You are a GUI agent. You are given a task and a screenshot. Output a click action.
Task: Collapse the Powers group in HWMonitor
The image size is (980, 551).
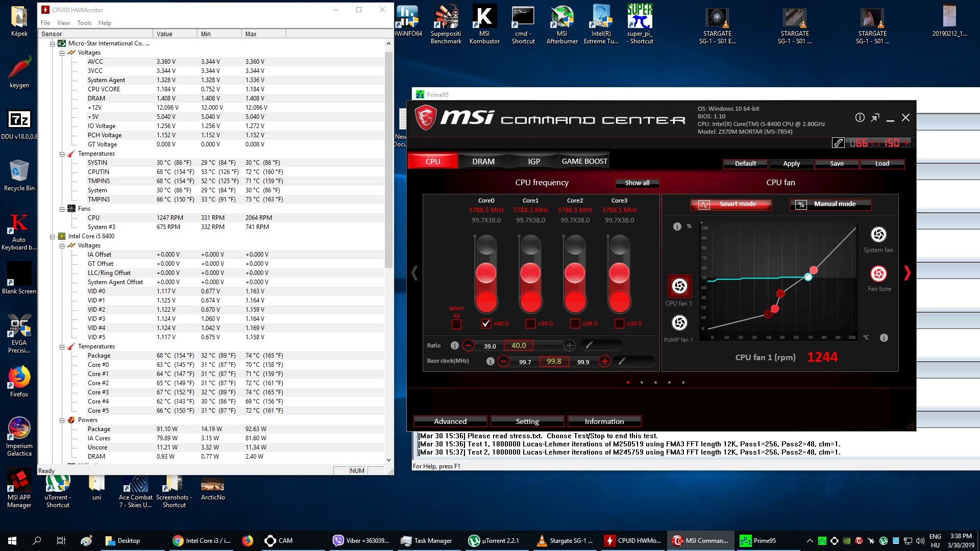pyautogui.click(x=62, y=420)
